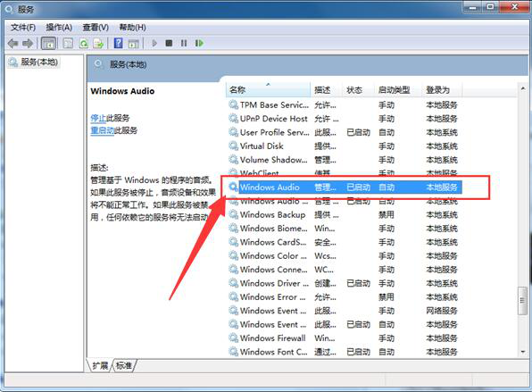Screen dimensions: 532x392
Task: Select the Windows Font Cache row
Action: click(345, 352)
